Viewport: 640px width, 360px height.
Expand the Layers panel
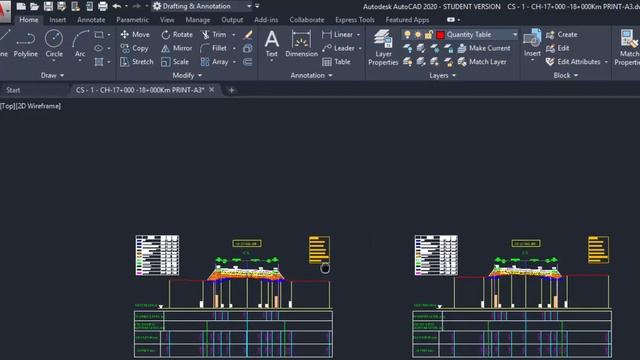click(442, 76)
